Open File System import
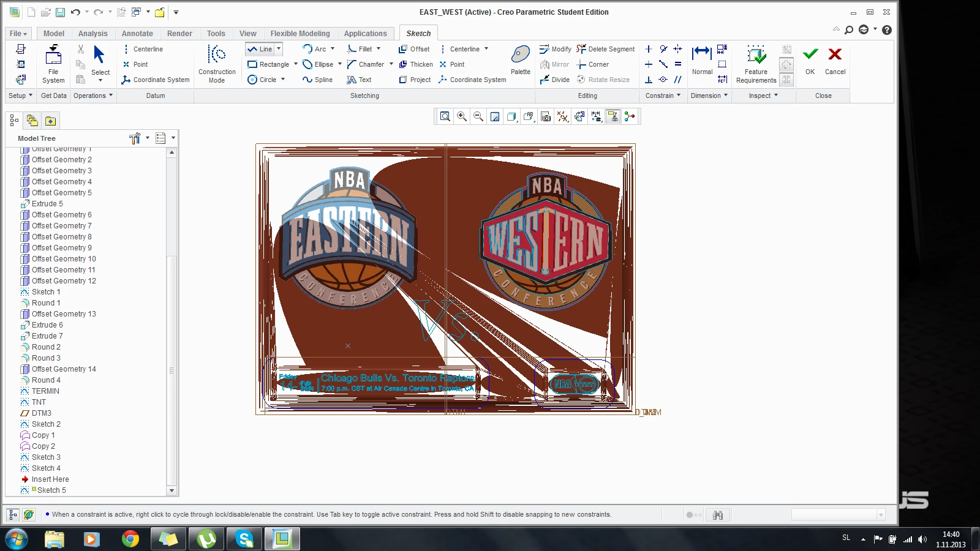Screen dimensions: 980x551 (x=53, y=64)
